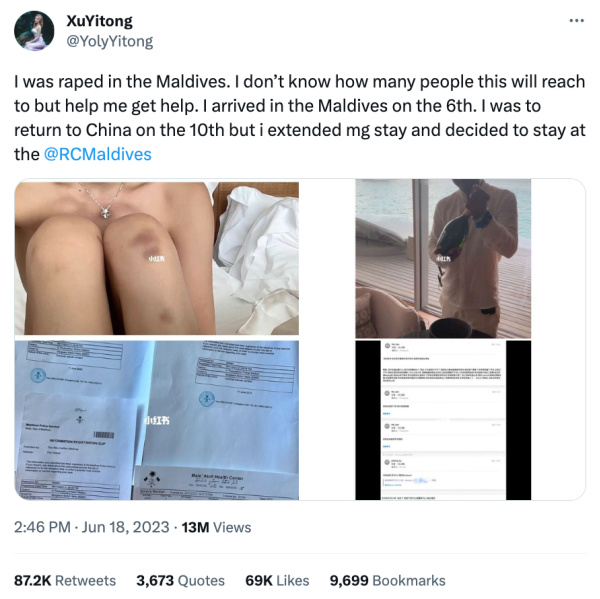Follow the @RCMaldives mention link
Viewport: 600px width, 599px height.
click(98, 154)
